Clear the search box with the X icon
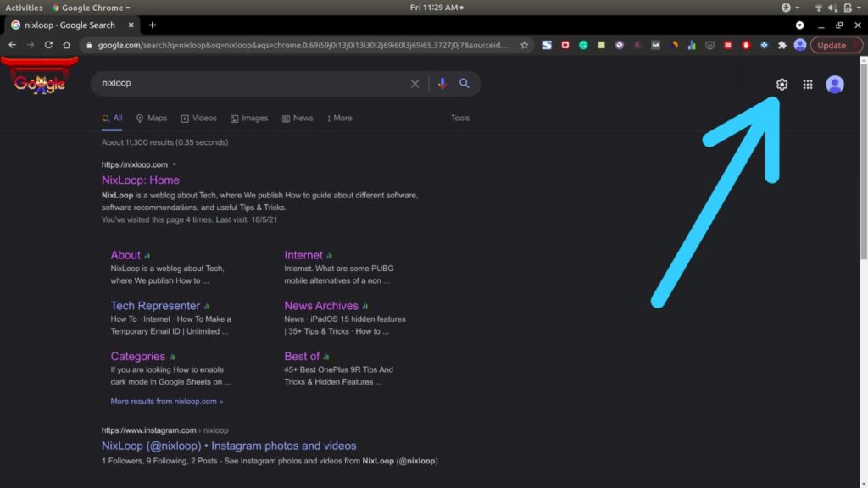Screen dimensions: 868x488 point(415,83)
